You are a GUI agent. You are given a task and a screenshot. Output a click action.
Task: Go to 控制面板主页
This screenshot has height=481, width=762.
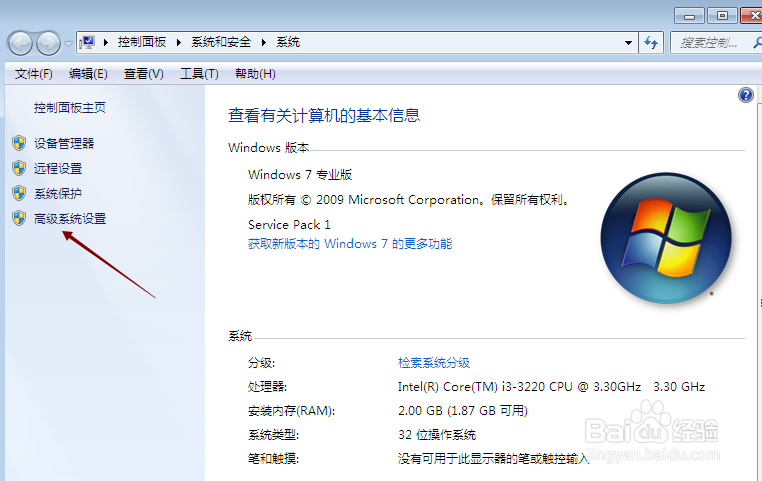pyautogui.click(x=70, y=108)
